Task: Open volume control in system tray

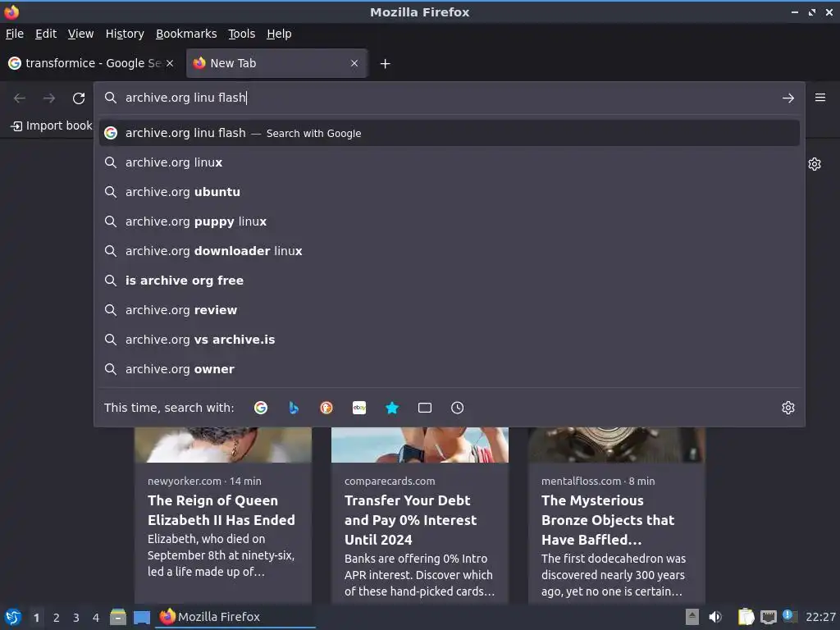Action: pos(715,617)
